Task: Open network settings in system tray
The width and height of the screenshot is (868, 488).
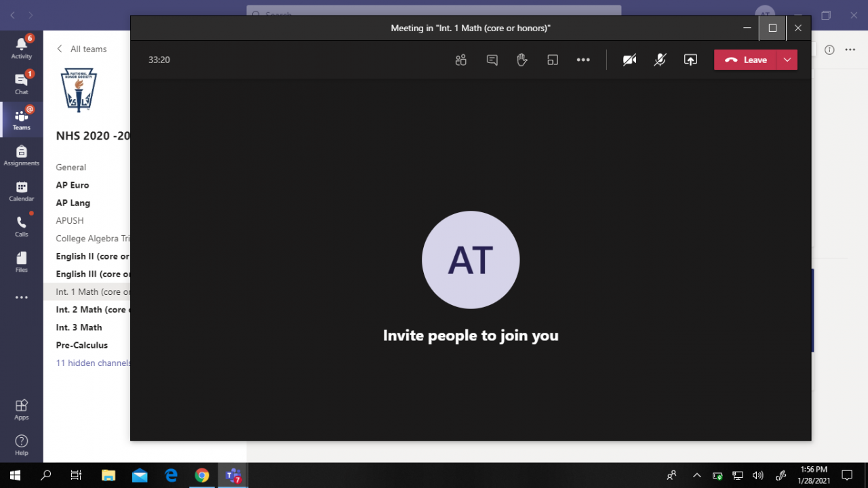Action: (x=738, y=475)
